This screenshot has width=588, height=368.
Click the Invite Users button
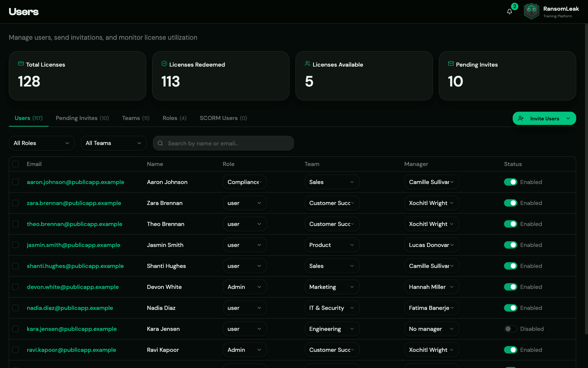pyautogui.click(x=544, y=118)
